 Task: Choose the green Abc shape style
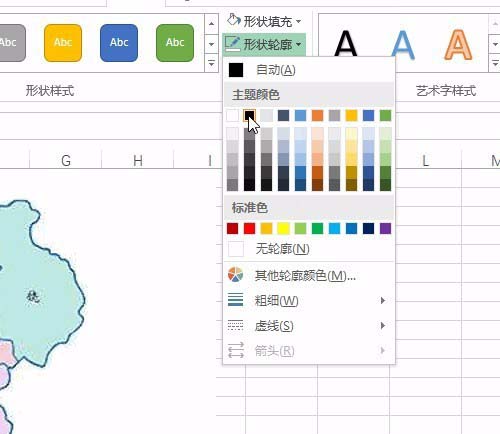175,43
